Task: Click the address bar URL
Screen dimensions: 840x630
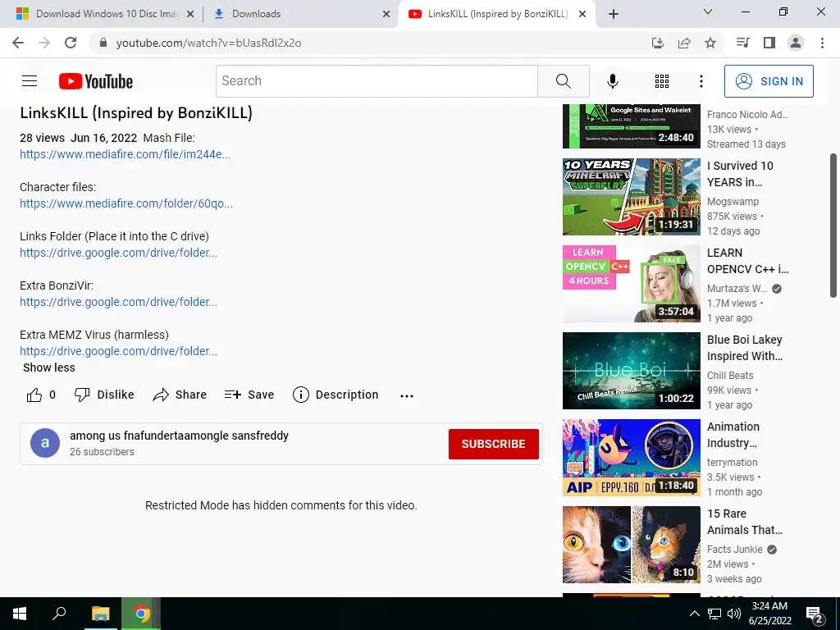Action: click(208, 43)
